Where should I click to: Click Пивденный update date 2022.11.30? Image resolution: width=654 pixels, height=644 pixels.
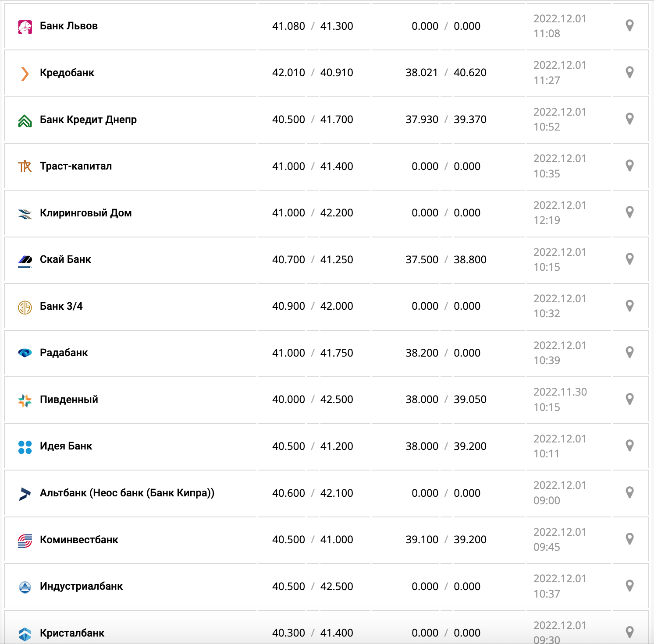(x=560, y=392)
